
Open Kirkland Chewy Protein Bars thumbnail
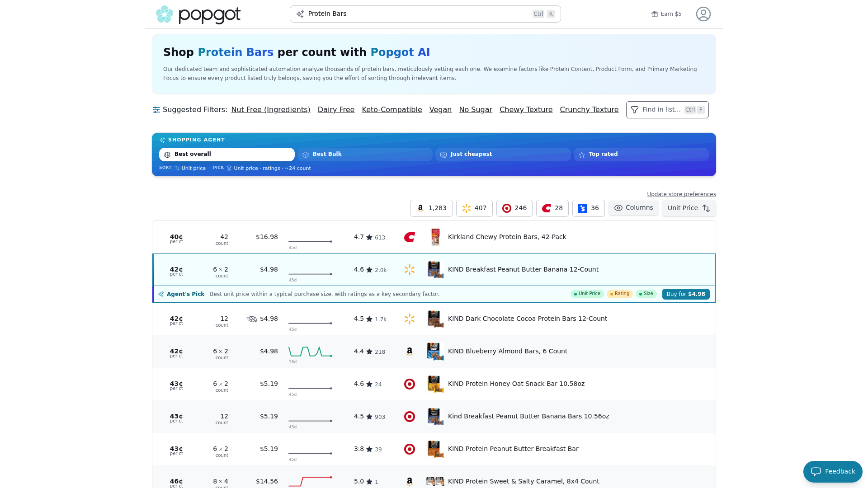435,237
